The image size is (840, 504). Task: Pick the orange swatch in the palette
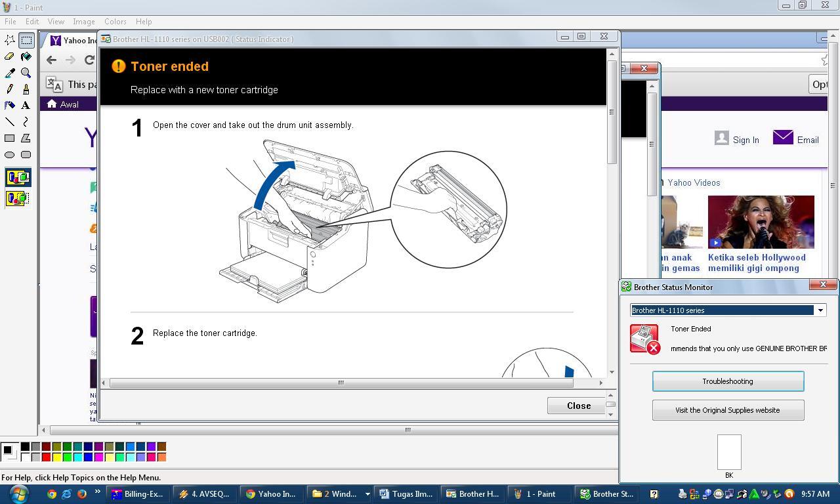161,457
